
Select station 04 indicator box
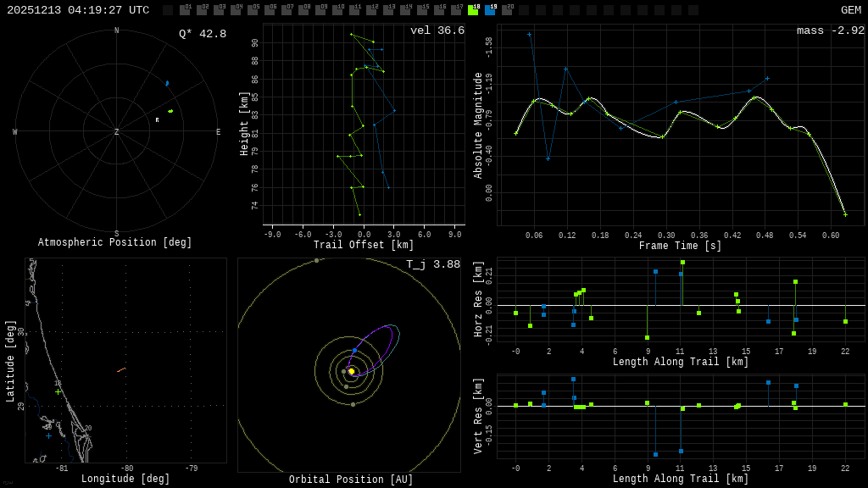pos(236,10)
